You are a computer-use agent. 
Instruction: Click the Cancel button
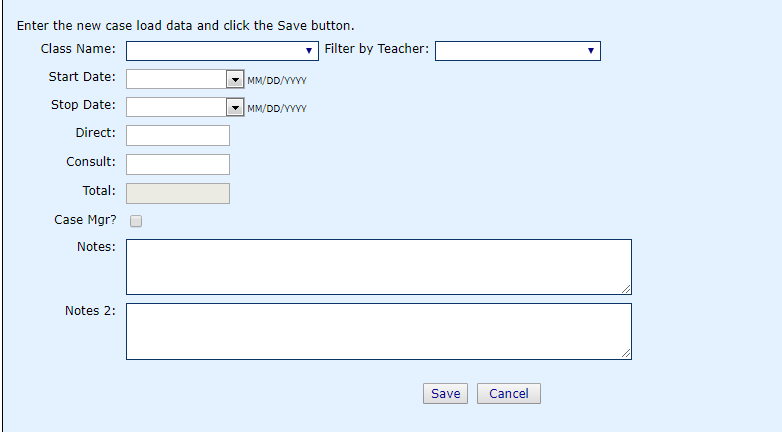(x=509, y=394)
